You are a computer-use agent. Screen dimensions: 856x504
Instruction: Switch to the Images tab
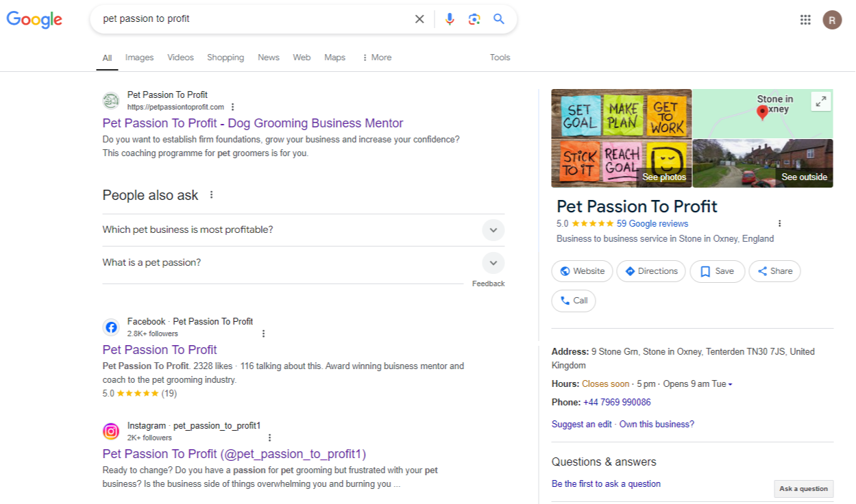point(139,58)
